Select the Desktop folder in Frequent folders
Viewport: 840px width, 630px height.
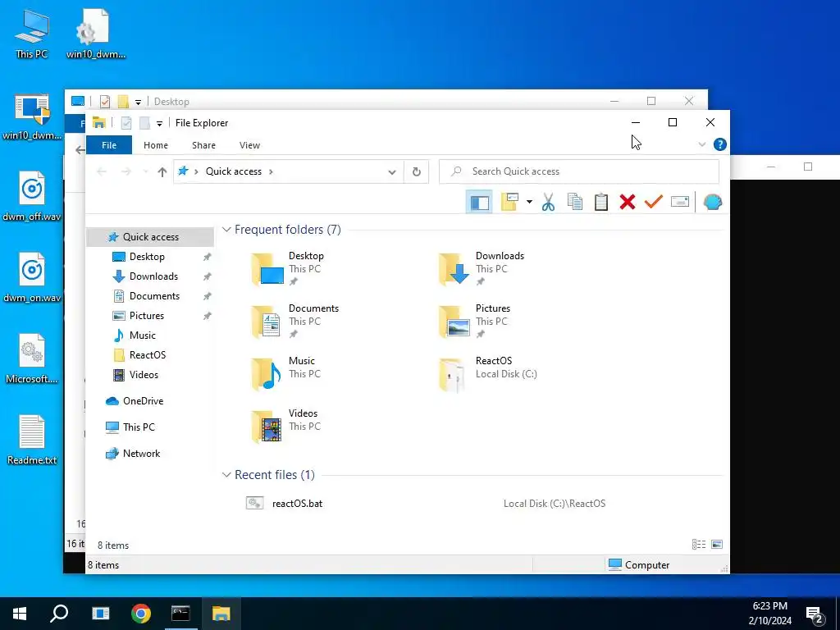(290, 269)
